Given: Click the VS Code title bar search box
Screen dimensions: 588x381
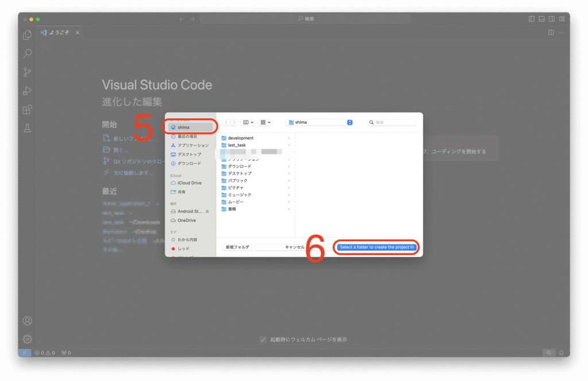Looking at the screenshot, I should point(305,19).
